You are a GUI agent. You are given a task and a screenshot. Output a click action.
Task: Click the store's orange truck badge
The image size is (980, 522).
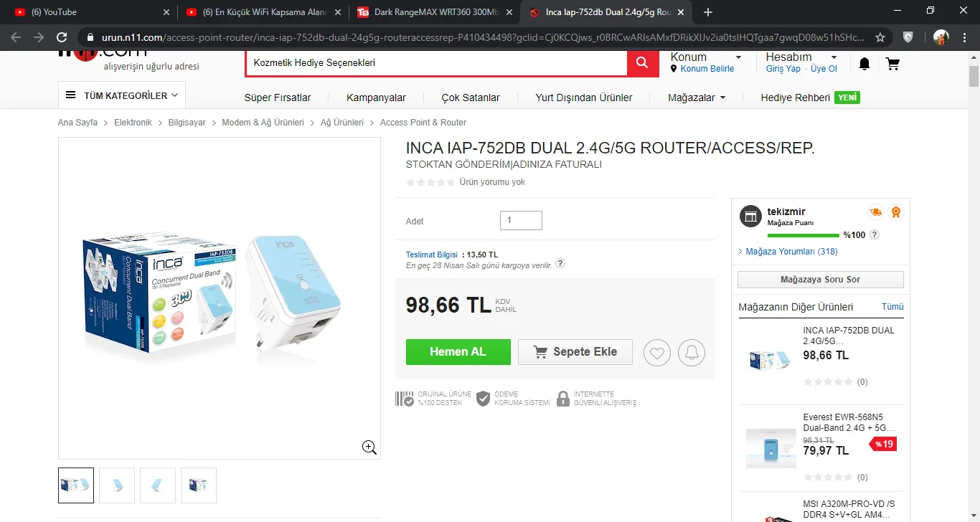click(x=875, y=212)
